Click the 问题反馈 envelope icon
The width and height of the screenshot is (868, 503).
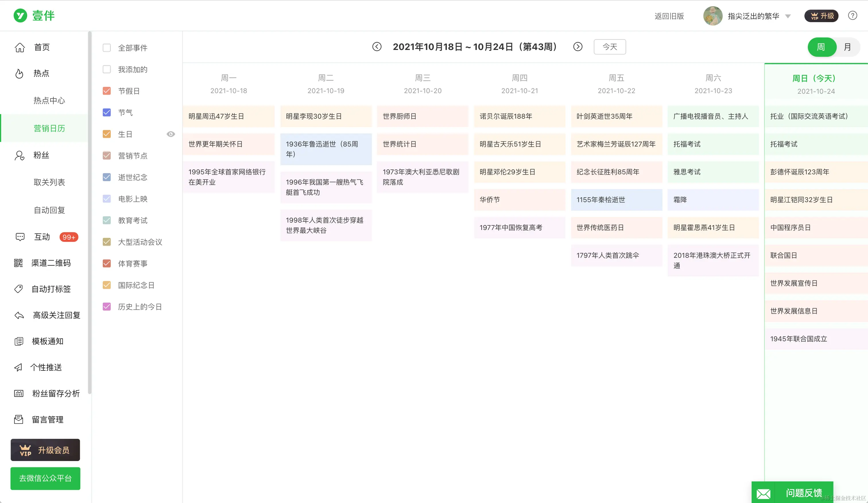pos(763,493)
